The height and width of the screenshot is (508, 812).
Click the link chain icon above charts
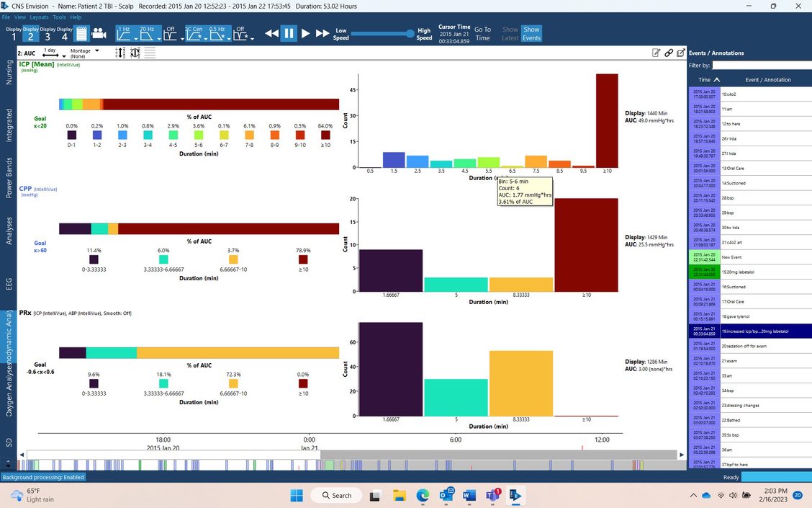[x=668, y=53]
